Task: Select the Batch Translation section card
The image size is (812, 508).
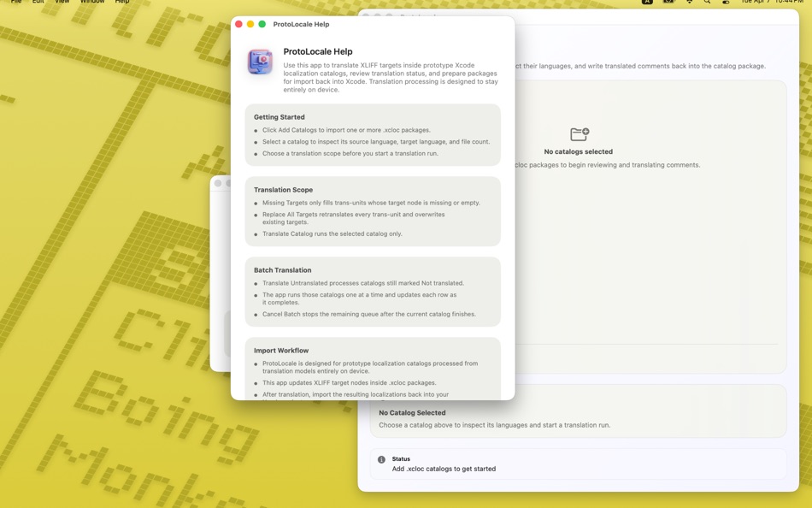Action: click(373, 291)
